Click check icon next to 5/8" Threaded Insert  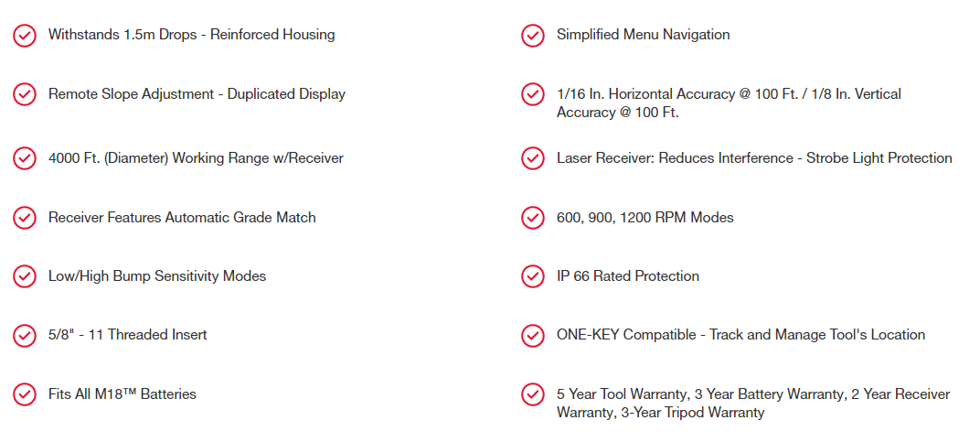(25, 335)
